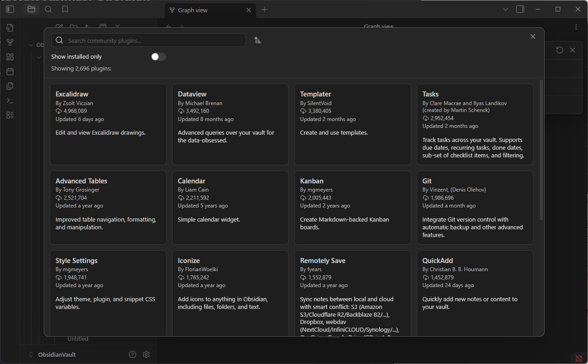Screen dimensions: 588x364
Task: Open command palette ribbon icon
Action: coord(10,101)
